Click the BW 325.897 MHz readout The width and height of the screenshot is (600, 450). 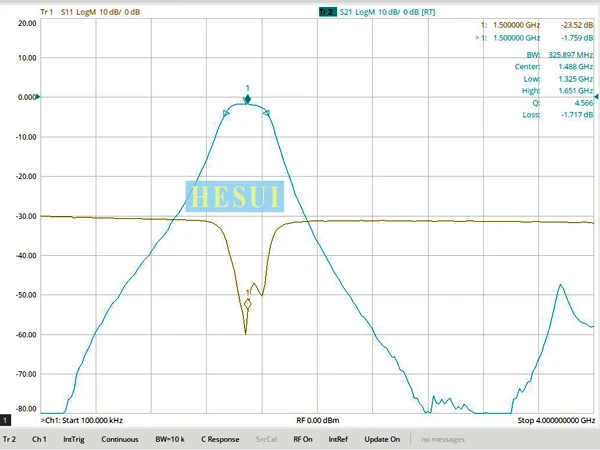tap(559, 55)
